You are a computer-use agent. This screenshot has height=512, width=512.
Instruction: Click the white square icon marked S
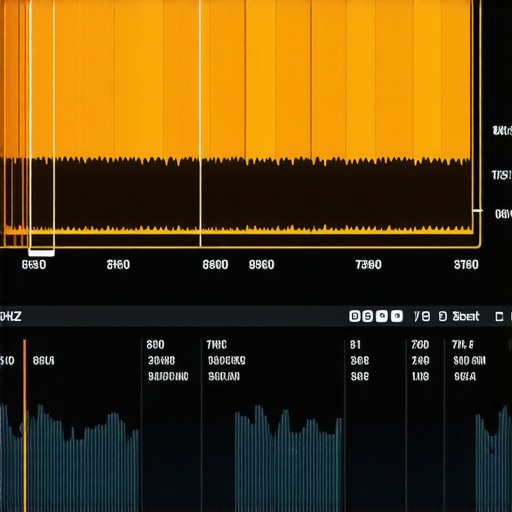(x=368, y=316)
